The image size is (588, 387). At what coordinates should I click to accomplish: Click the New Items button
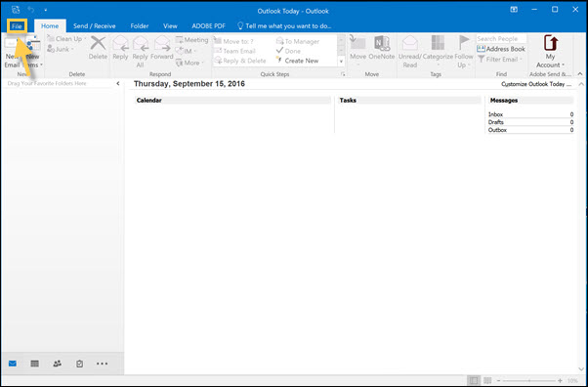tap(34, 52)
